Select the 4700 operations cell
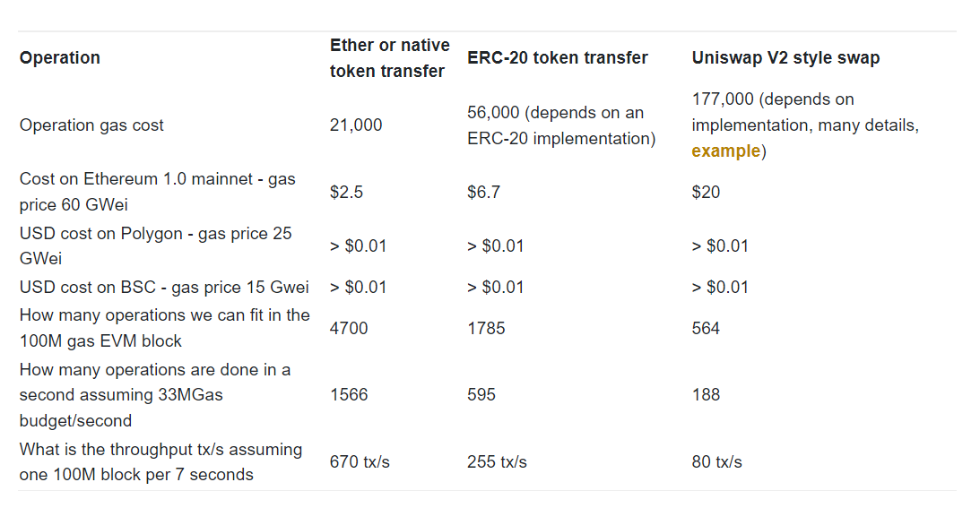This screenshot has height=508, width=980. 349,328
